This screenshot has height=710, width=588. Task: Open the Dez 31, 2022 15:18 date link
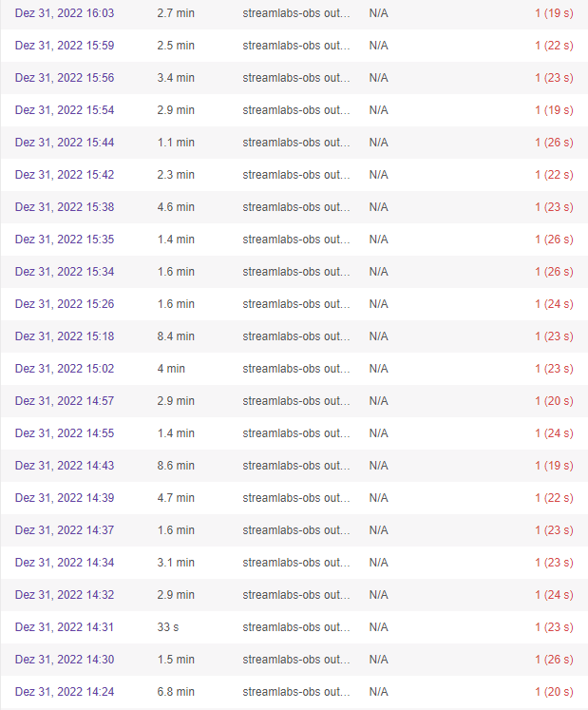point(65,336)
